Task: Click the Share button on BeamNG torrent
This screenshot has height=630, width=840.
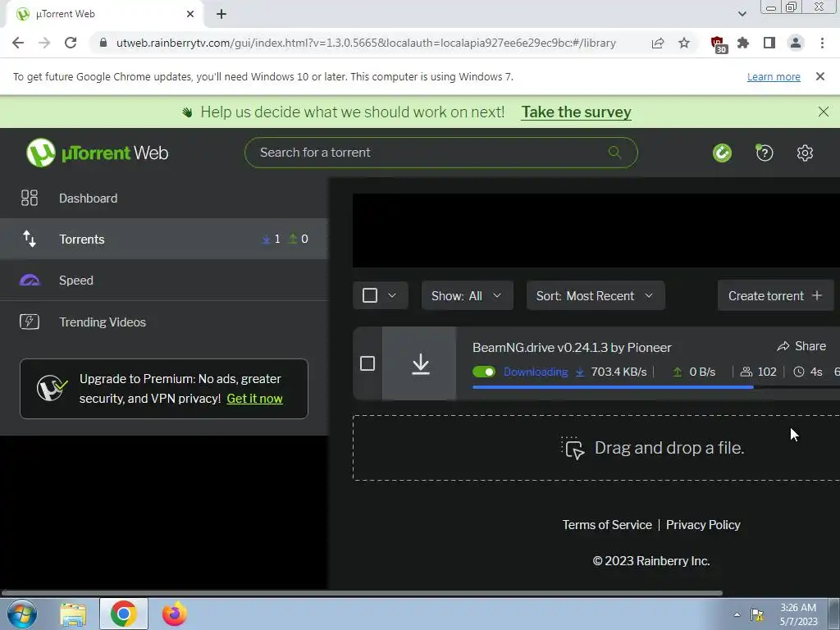Action: click(801, 346)
